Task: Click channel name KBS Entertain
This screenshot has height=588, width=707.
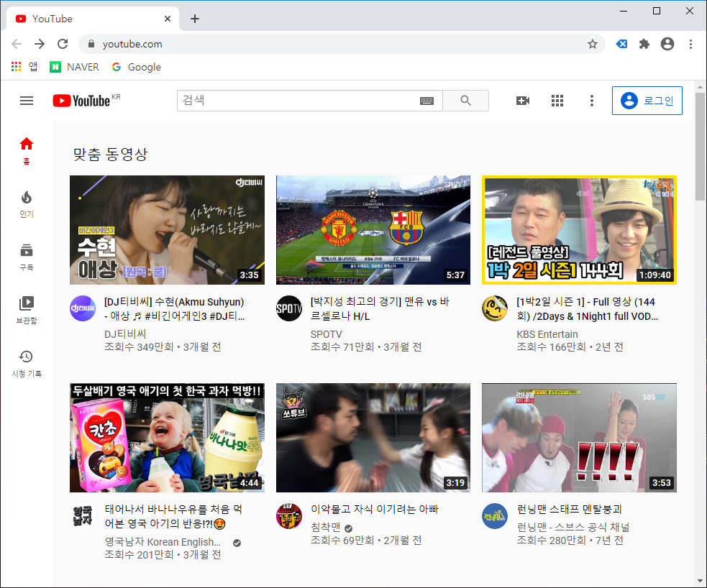Action: tap(547, 334)
